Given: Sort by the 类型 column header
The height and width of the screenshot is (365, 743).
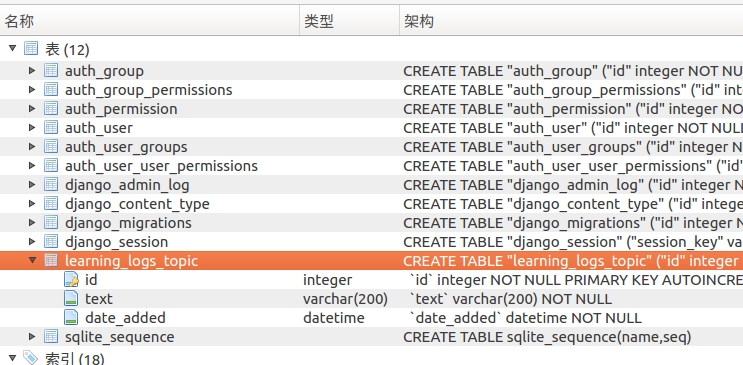Looking at the screenshot, I should [350, 21].
